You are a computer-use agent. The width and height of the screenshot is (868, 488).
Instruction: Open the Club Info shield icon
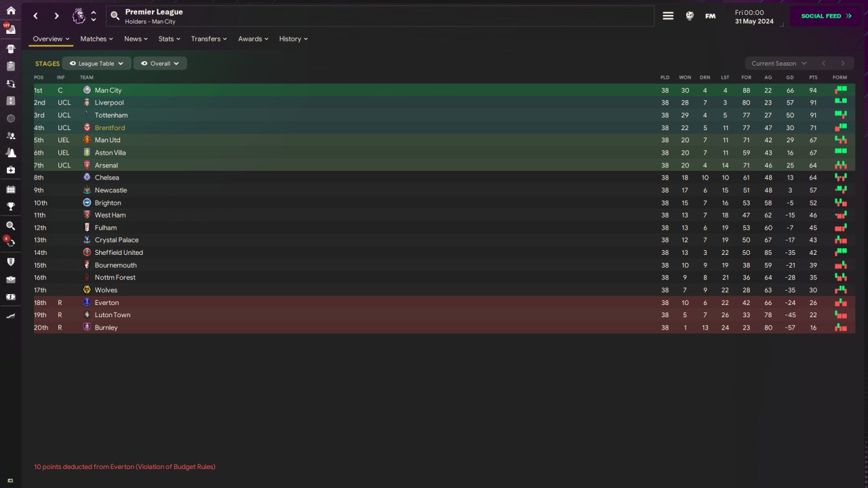(x=10, y=262)
